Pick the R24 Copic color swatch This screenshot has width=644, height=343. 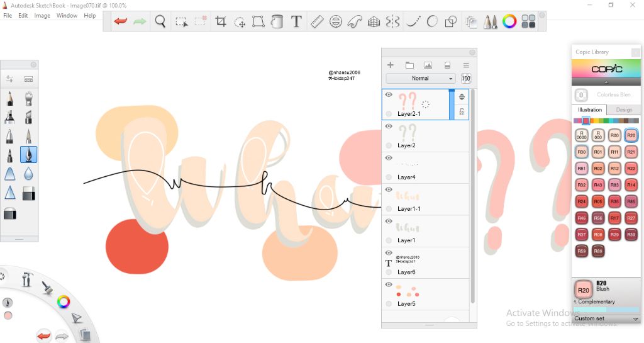[582, 201]
